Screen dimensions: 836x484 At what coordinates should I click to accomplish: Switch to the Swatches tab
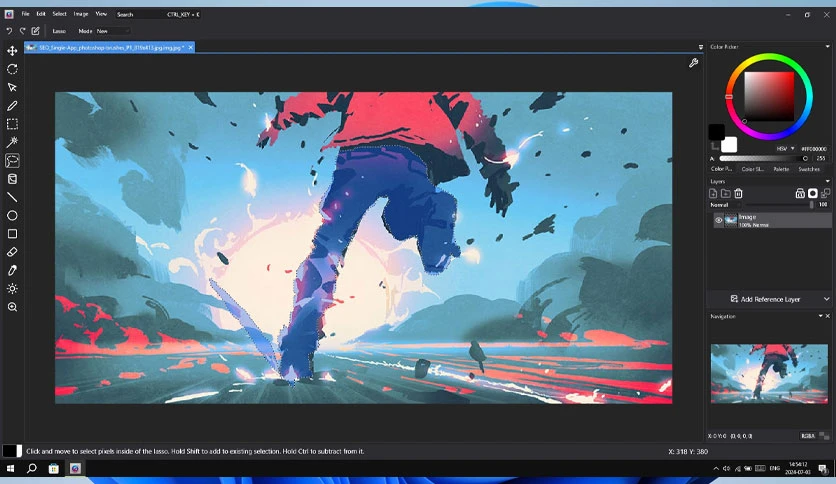coord(809,169)
